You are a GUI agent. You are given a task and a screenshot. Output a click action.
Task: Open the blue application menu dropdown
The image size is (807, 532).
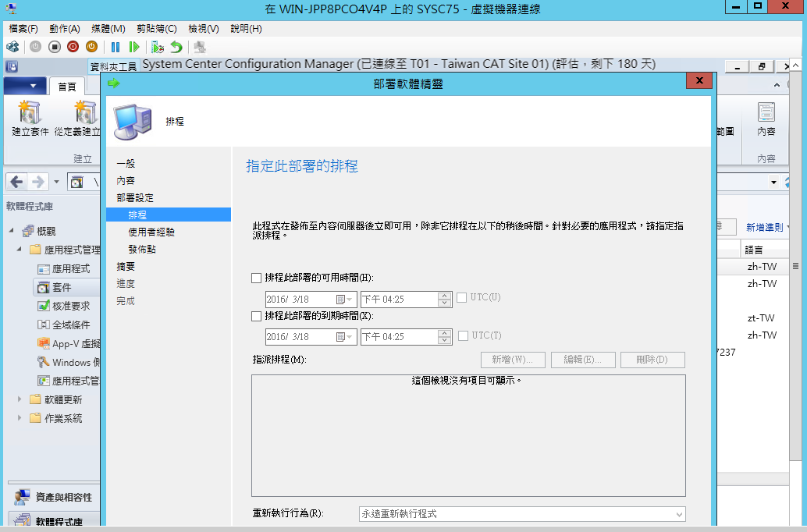(x=25, y=86)
